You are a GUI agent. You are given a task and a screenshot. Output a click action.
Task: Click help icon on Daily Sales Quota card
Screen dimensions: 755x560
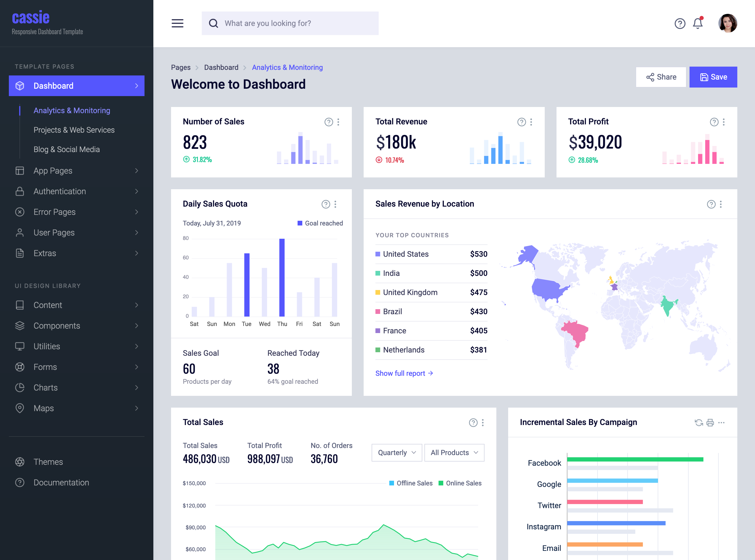tap(326, 204)
